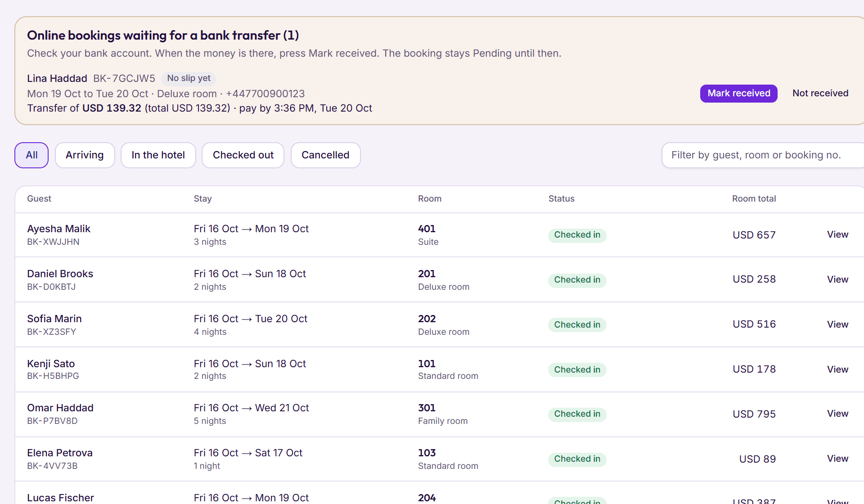This screenshot has height=504, width=864.
Task: Click room number 202
Action: [x=427, y=319]
